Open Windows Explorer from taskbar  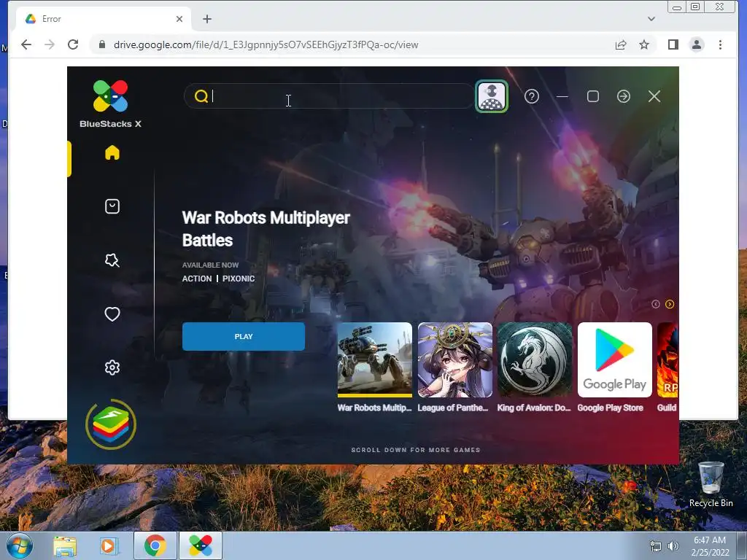point(65,545)
